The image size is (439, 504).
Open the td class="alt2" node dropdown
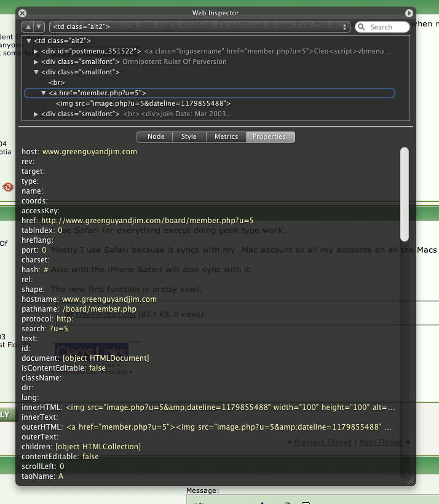point(200,27)
